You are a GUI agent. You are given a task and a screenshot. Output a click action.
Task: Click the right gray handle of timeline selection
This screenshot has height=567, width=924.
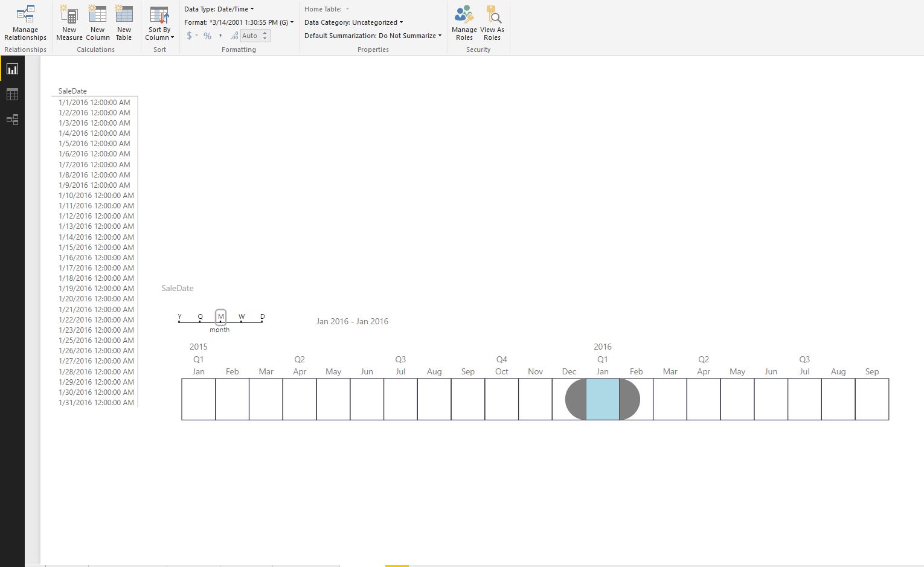pyautogui.click(x=629, y=399)
